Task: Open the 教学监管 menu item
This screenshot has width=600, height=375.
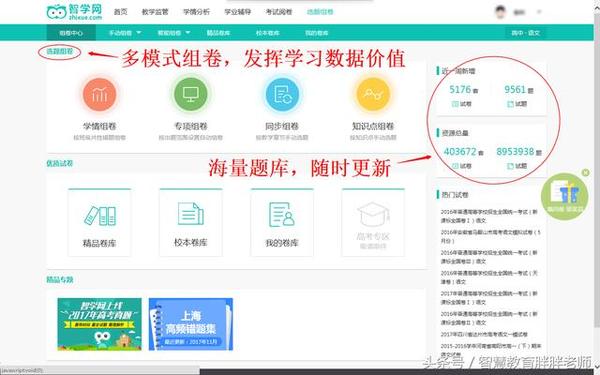Action: tap(155, 12)
